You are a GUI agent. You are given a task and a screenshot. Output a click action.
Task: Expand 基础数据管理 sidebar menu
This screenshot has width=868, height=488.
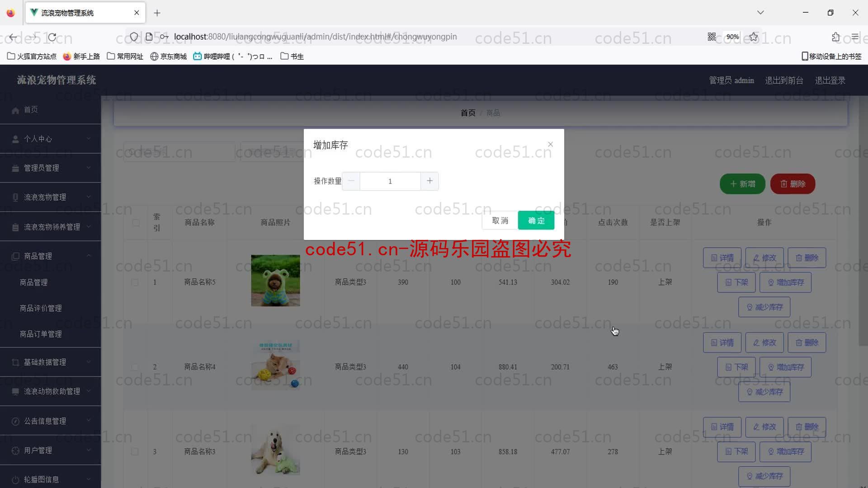click(x=50, y=362)
